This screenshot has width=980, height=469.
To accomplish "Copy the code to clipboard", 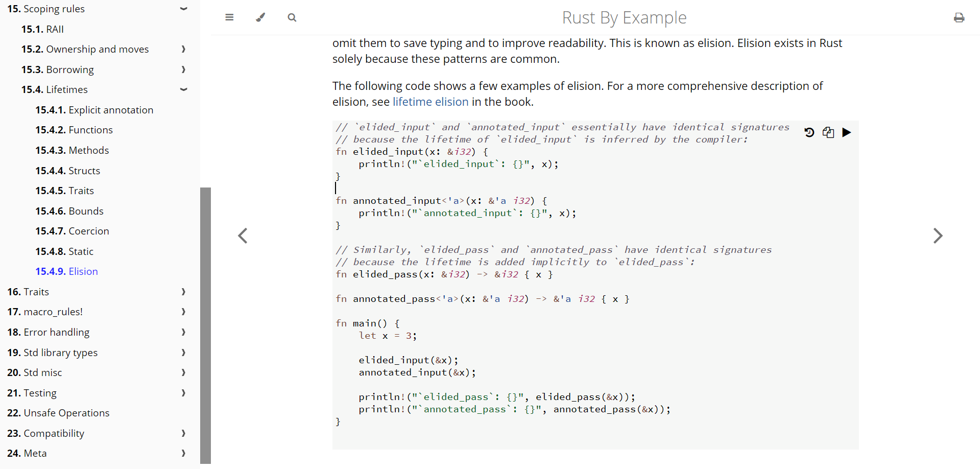I will (828, 132).
